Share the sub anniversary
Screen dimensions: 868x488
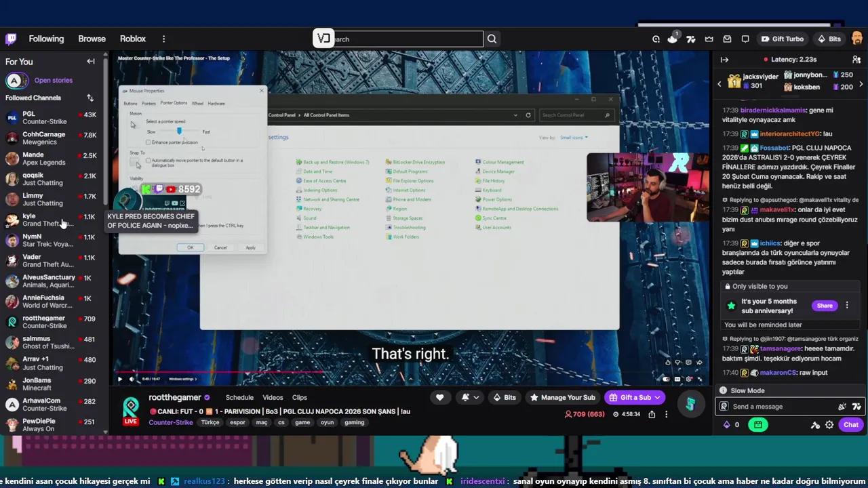coord(825,306)
